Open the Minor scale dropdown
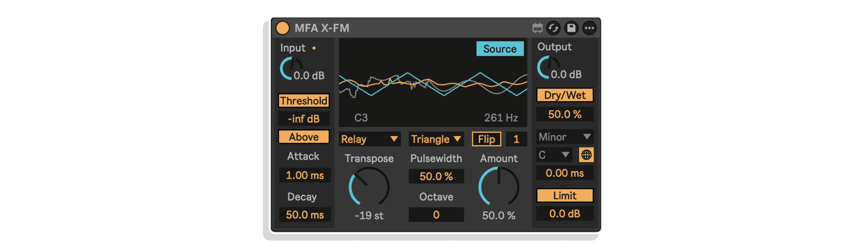 (x=565, y=137)
